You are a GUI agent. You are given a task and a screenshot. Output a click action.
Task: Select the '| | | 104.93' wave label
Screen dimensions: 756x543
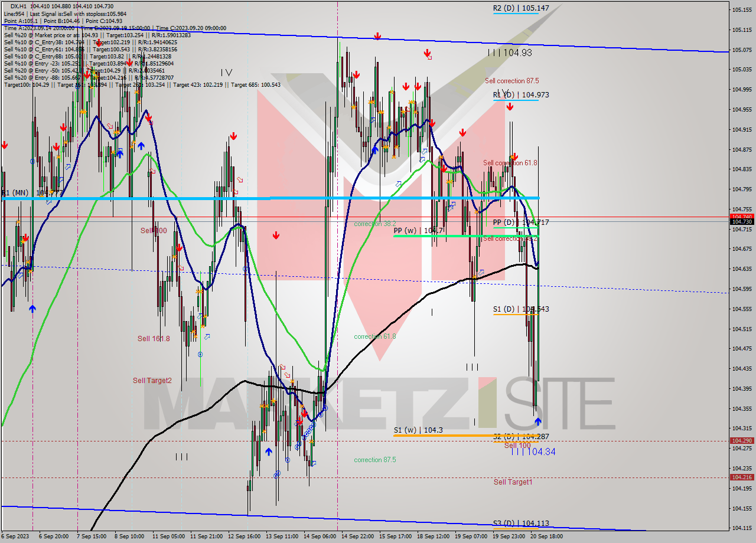pos(510,53)
